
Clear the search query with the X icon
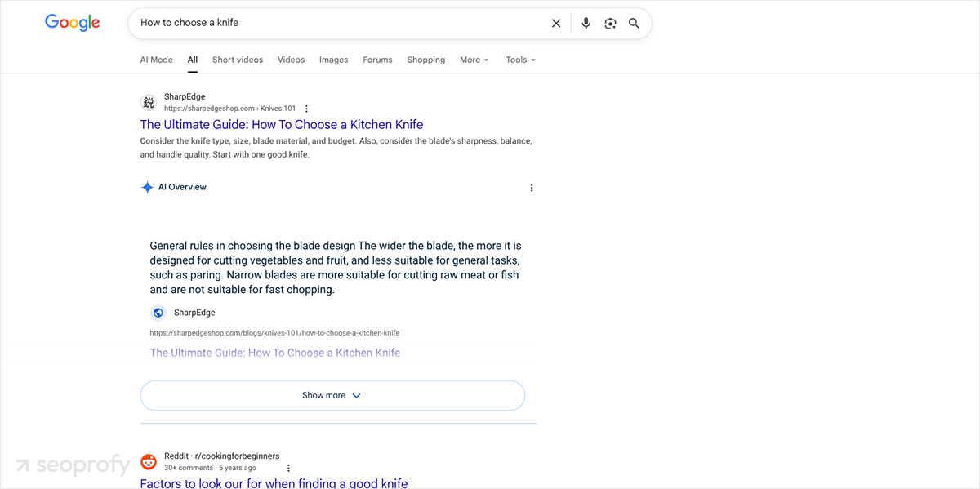click(556, 23)
